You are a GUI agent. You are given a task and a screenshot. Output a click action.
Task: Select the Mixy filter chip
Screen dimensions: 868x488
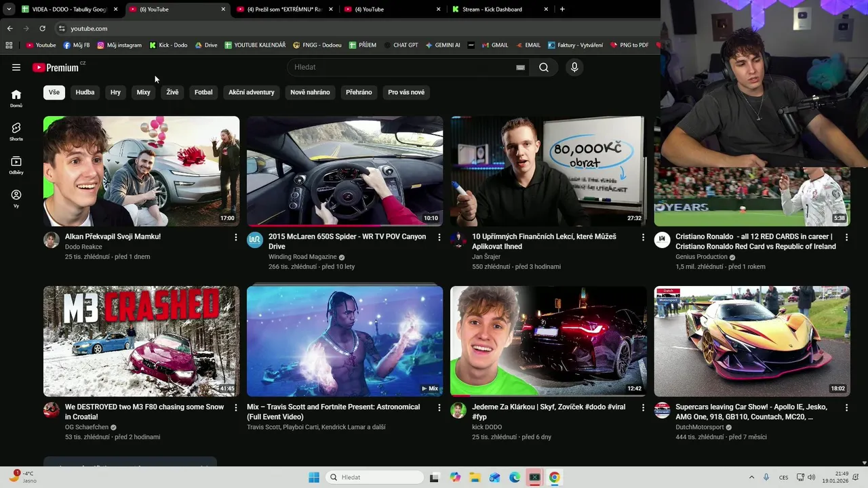pyautogui.click(x=144, y=92)
